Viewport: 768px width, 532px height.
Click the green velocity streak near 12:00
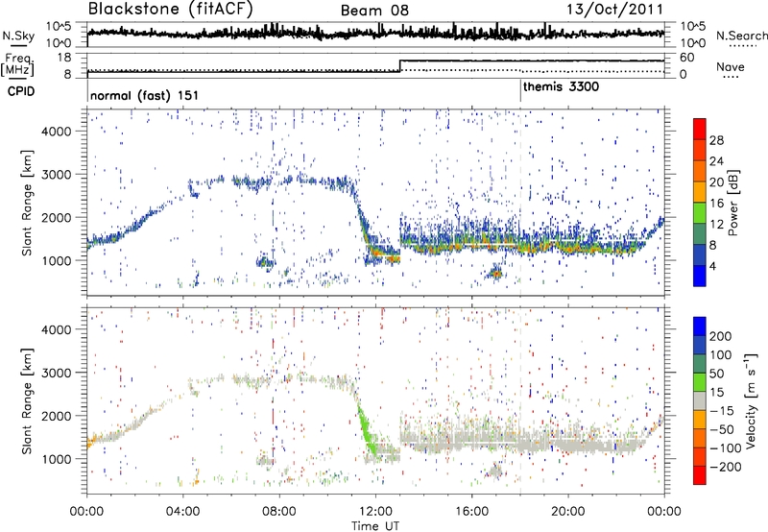368,431
